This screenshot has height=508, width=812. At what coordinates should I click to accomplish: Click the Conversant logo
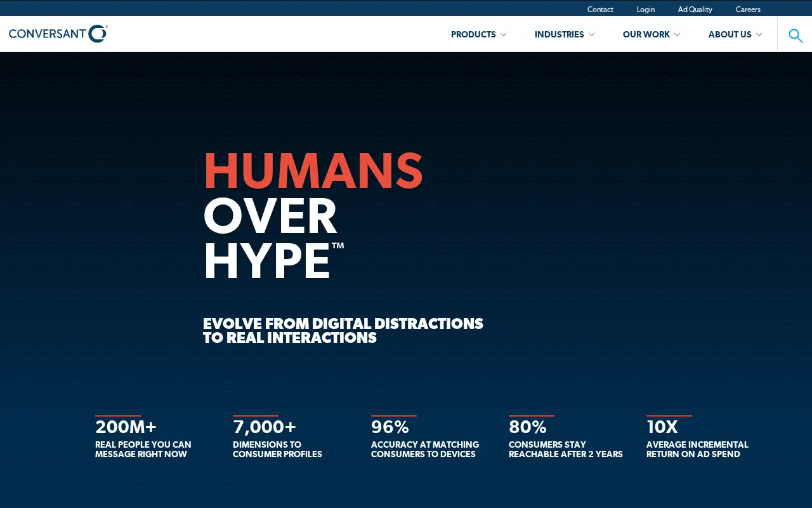58,34
